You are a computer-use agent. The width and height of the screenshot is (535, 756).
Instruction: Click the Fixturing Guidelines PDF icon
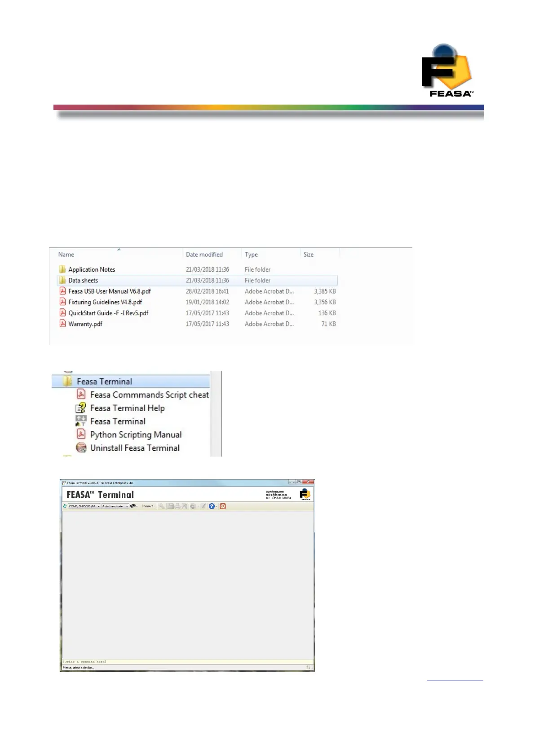point(63,302)
